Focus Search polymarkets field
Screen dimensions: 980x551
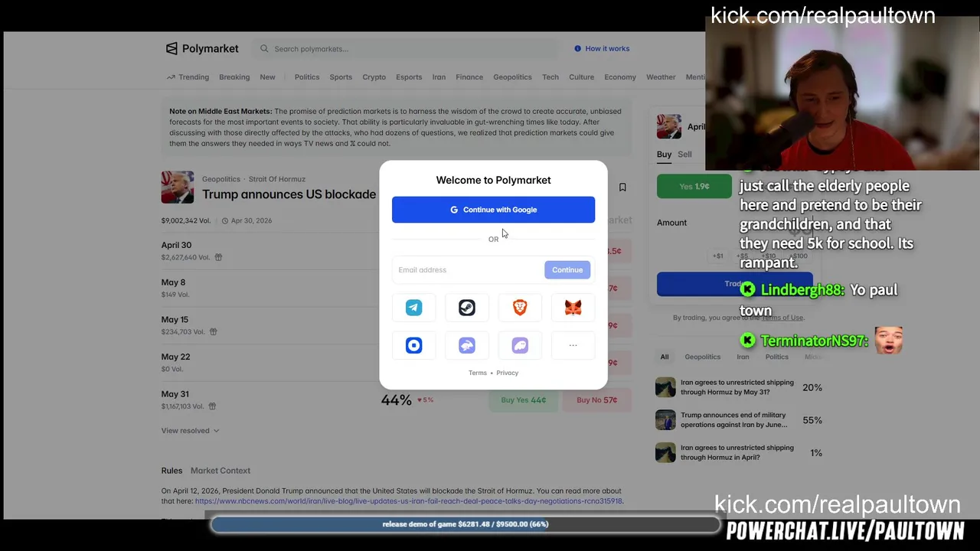tap(406, 49)
